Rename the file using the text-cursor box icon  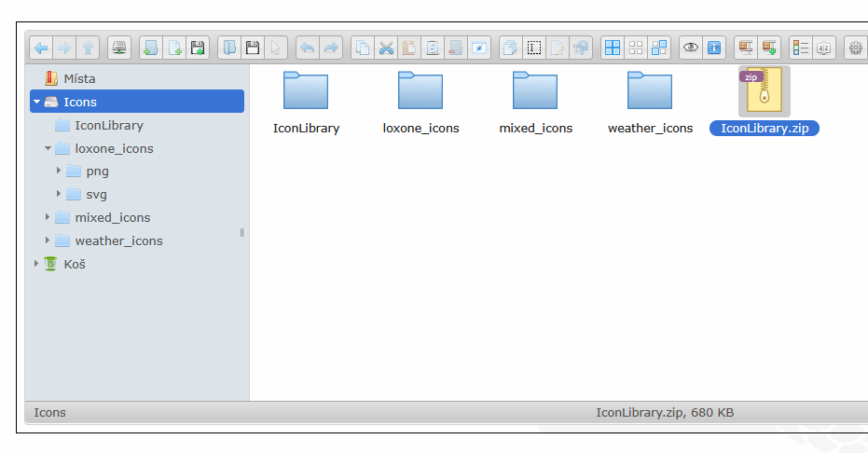coord(533,48)
